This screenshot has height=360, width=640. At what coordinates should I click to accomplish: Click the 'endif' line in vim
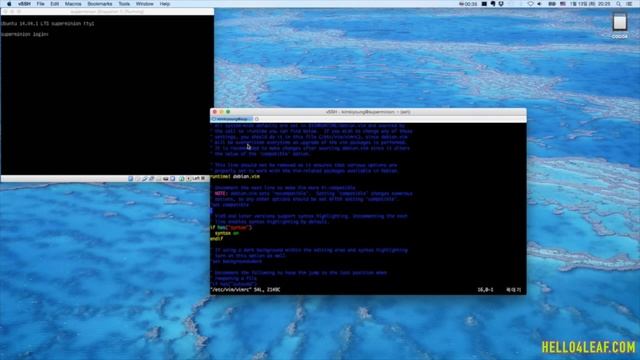(217, 239)
